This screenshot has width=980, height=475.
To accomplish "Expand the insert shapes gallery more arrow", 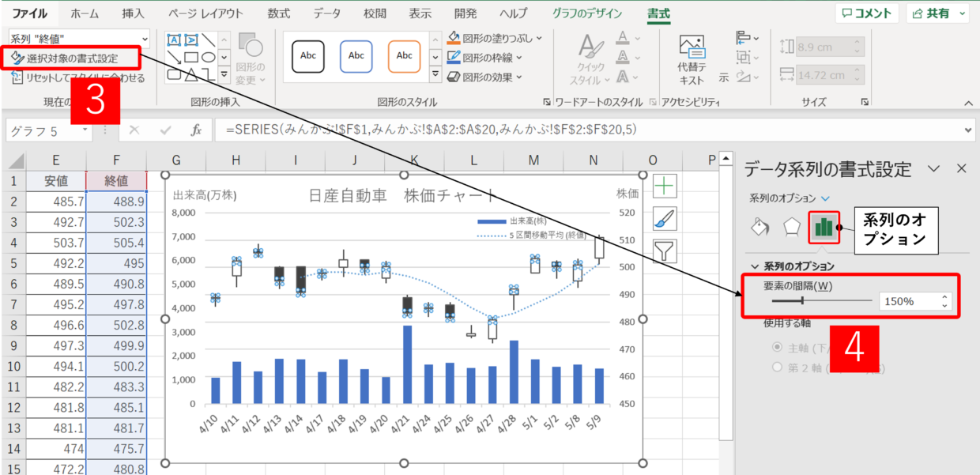I will pos(224,76).
